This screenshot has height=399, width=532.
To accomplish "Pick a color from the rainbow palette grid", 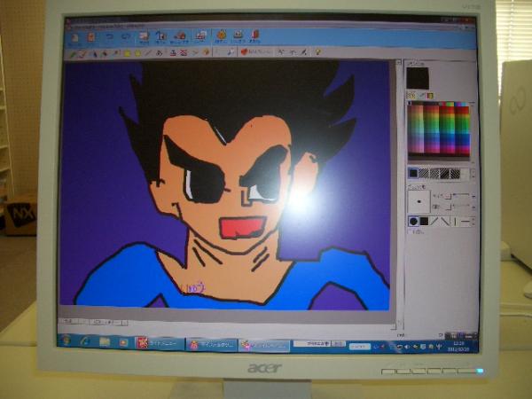I will tap(439, 129).
